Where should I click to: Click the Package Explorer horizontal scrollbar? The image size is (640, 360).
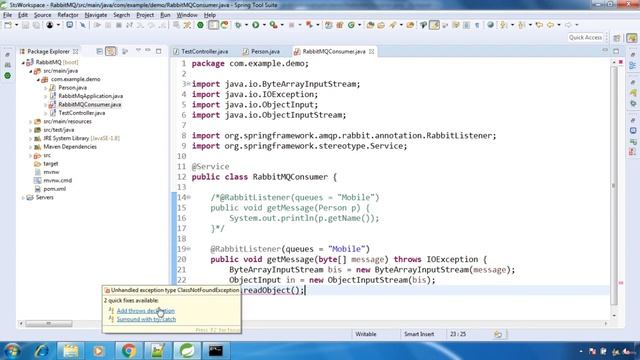(x=49, y=324)
